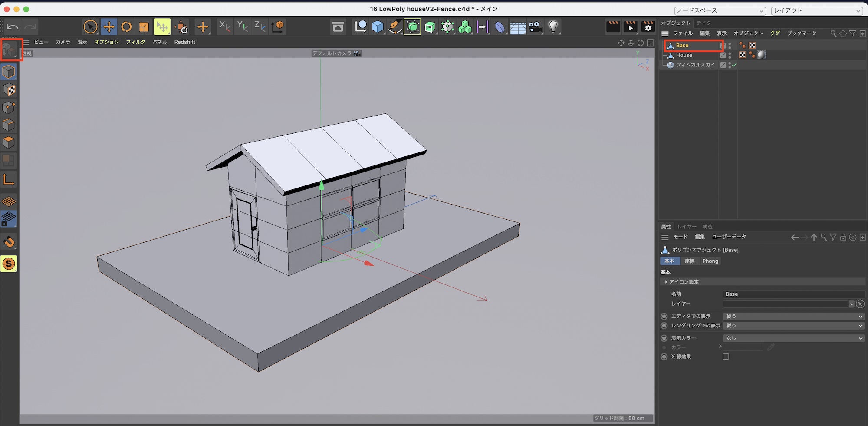
Task: Toggle the フィジカルスカイ green enable checkmark
Action: [x=735, y=65]
